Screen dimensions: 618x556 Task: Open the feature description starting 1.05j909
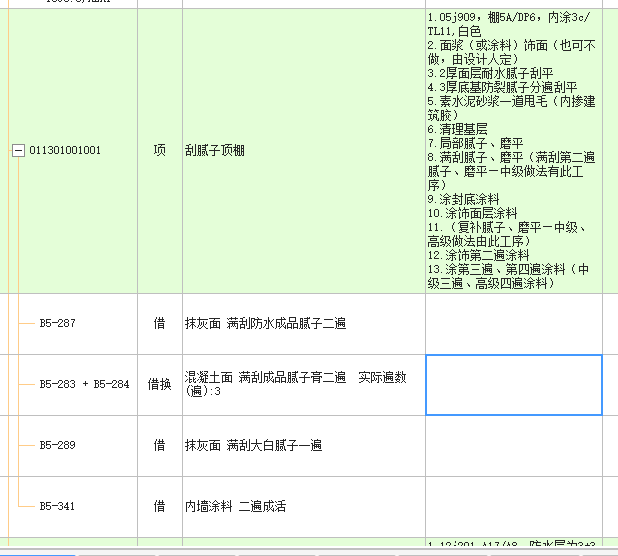tap(514, 151)
